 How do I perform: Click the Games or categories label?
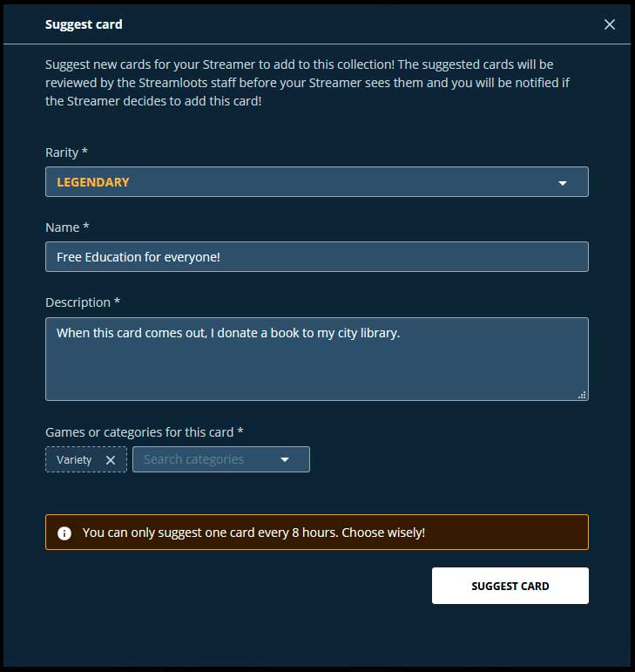pyautogui.click(x=145, y=432)
